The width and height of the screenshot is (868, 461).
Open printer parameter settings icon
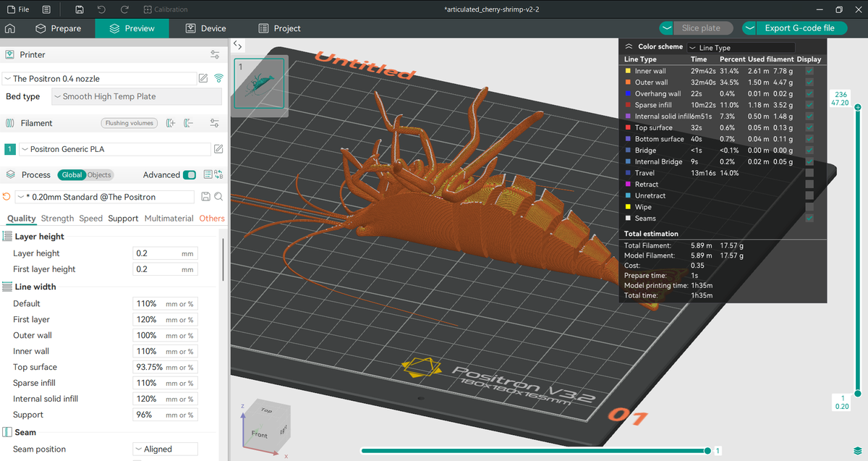coord(214,54)
